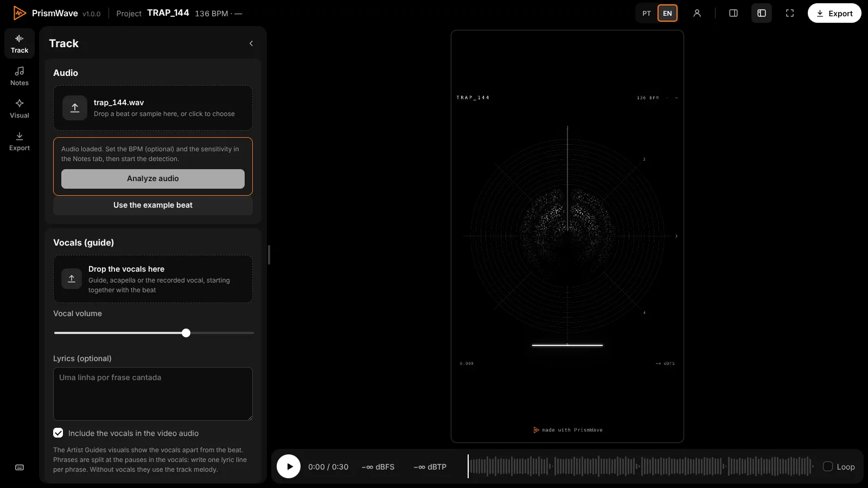Click the circular visualizer preview canvas

tap(567, 236)
